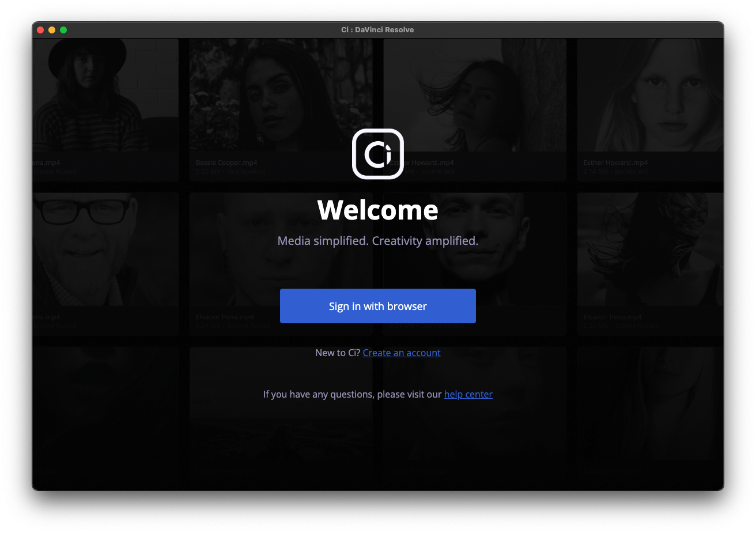Click the Welcome heading text

pyautogui.click(x=378, y=210)
